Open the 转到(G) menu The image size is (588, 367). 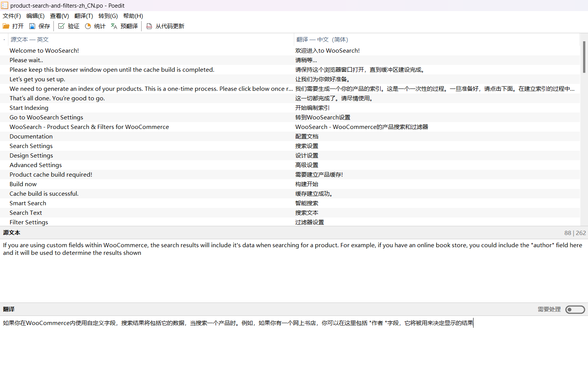(x=108, y=16)
